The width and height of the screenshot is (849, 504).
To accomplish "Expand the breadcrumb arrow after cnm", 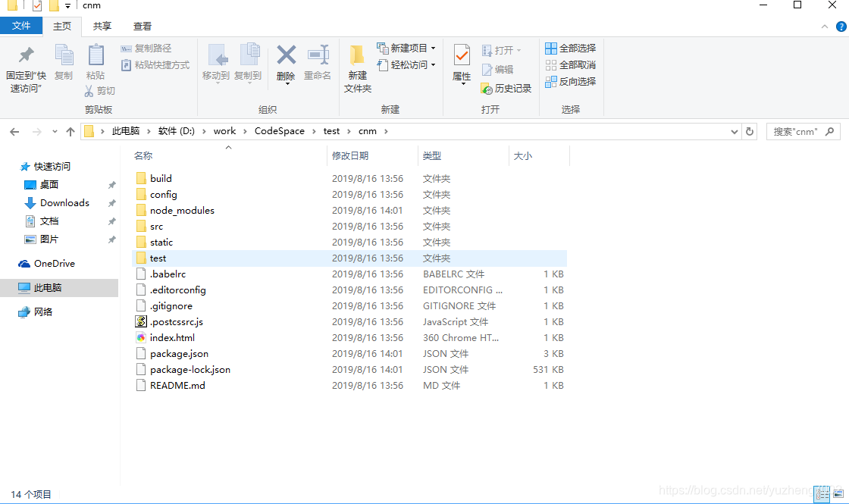I will (386, 132).
